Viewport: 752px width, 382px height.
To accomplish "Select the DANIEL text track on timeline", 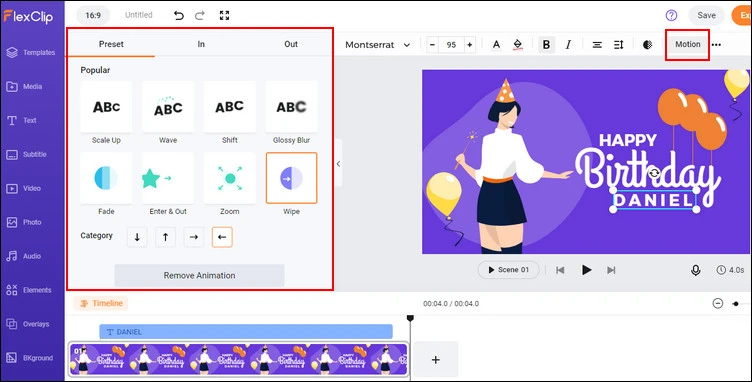I will [x=246, y=332].
